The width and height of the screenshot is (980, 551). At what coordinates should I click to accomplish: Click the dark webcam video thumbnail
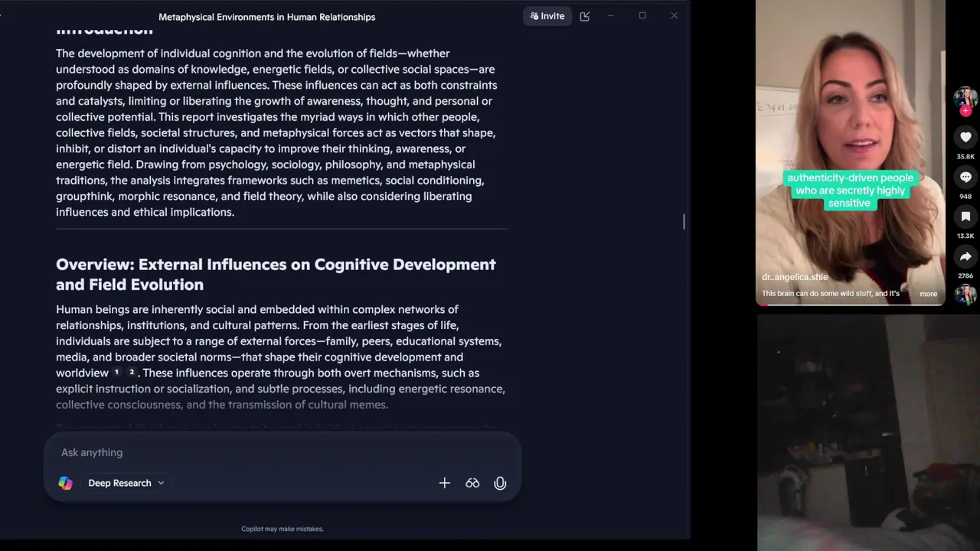pyautogui.click(x=868, y=432)
